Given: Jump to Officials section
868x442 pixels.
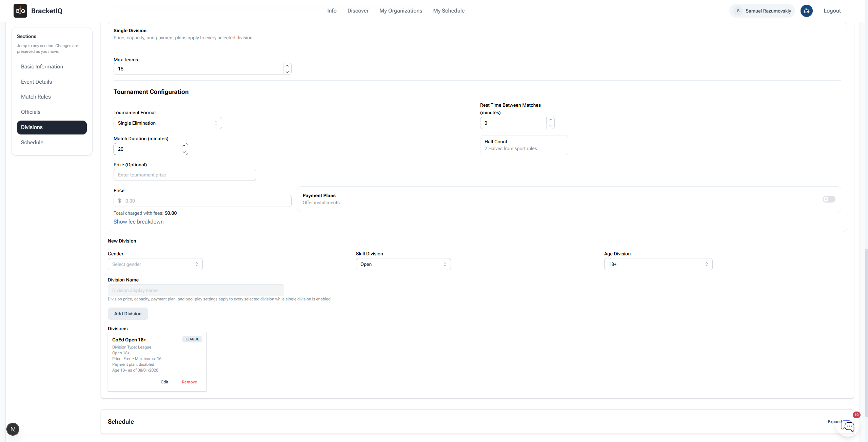Looking at the screenshot, I should tap(52, 112).
